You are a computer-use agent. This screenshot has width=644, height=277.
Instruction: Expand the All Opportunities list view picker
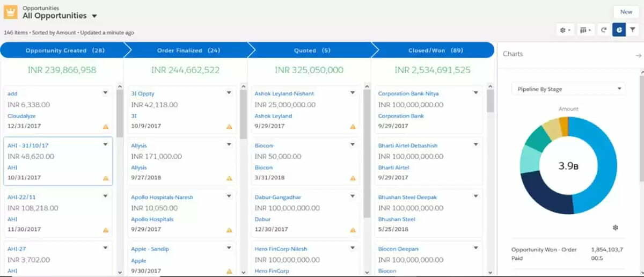pos(94,17)
